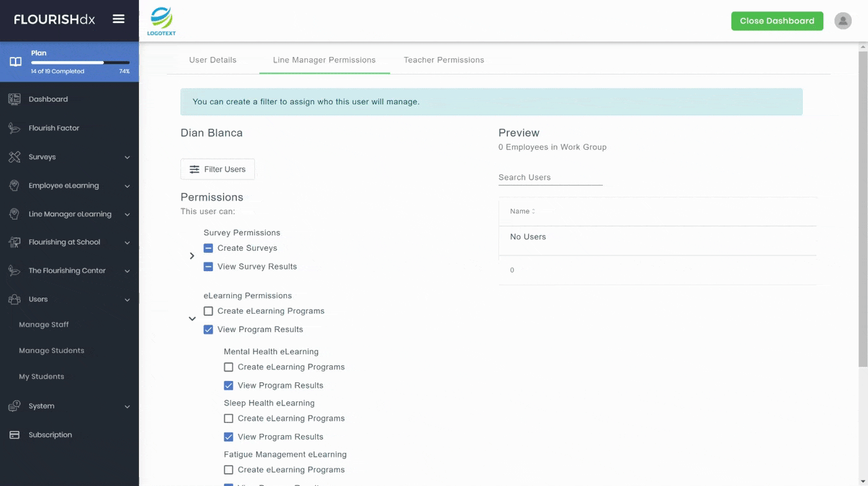This screenshot has height=486, width=868.
Task: Click the Filter Users button
Action: 218,169
